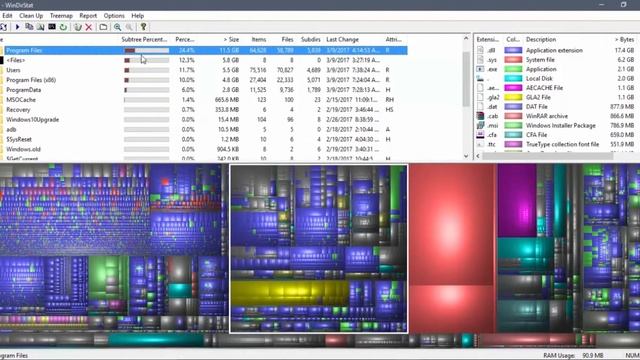The width and height of the screenshot is (640, 360).
Task: Click the Local Disk drive icon
Action: click(x=480, y=78)
